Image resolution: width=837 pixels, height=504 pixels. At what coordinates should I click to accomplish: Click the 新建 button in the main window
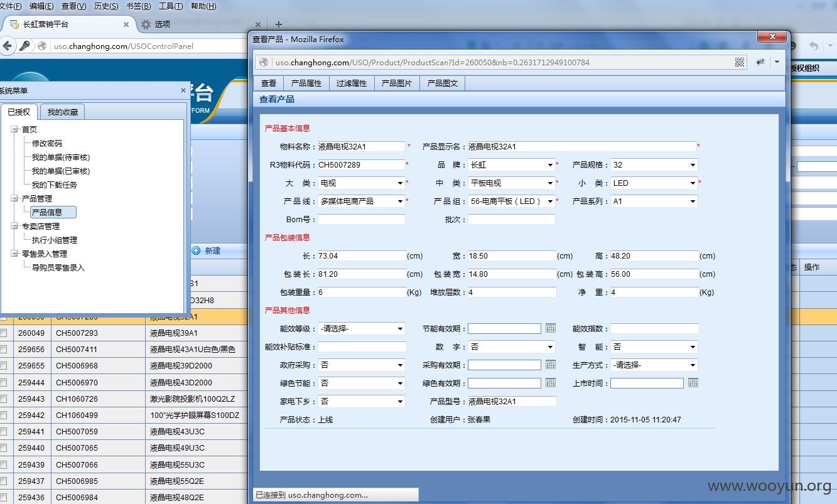(207, 251)
